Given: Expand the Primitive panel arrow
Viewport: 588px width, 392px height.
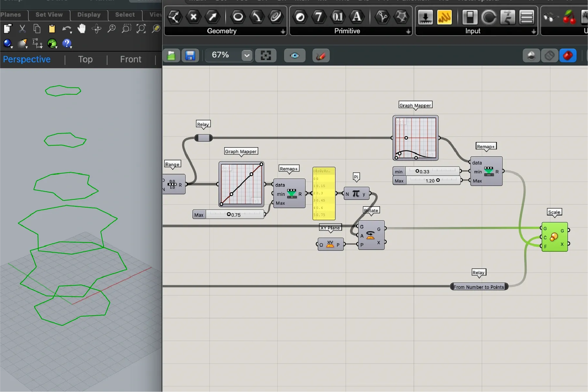Looking at the screenshot, I should (x=408, y=32).
